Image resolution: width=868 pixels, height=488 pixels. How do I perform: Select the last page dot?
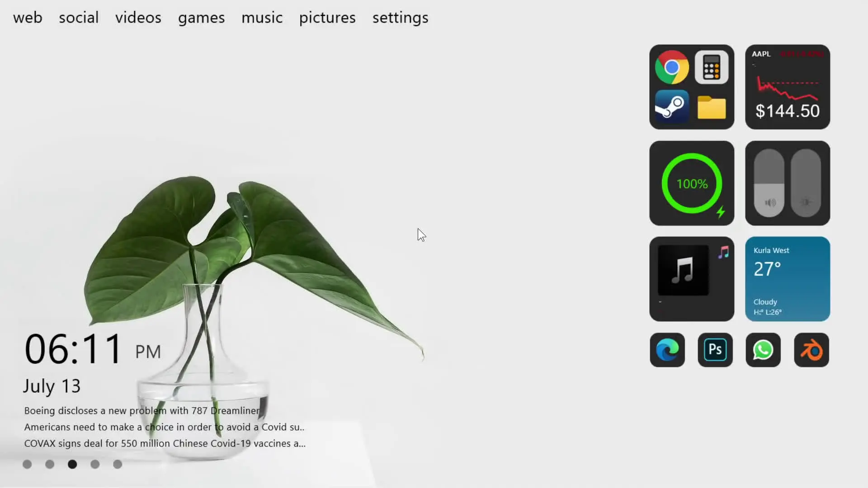[118, 464]
